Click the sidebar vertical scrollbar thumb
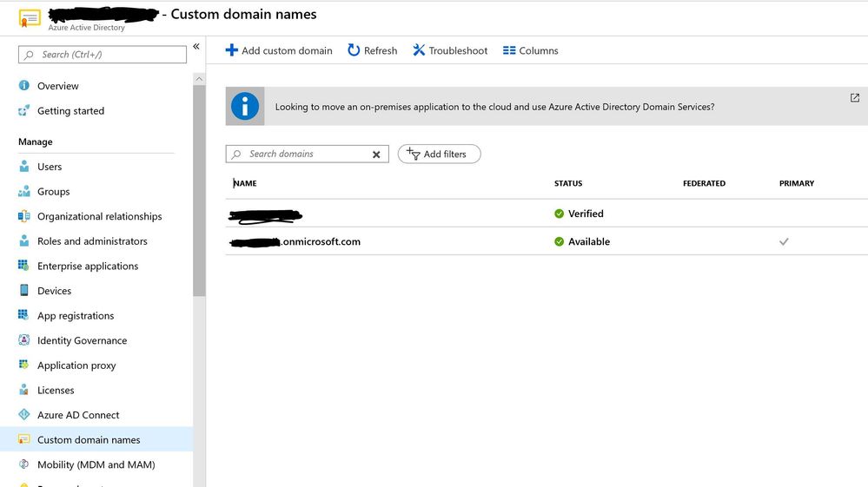868x487 pixels. click(199, 191)
